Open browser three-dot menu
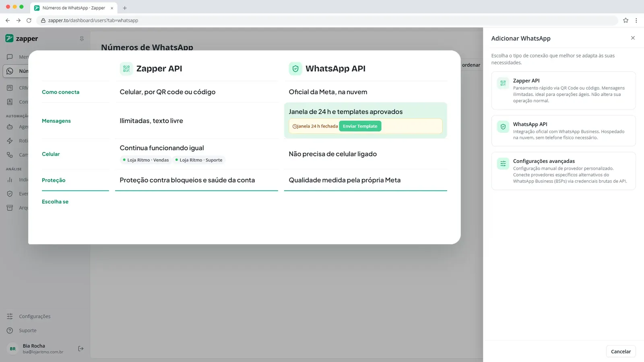 pos(636,21)
